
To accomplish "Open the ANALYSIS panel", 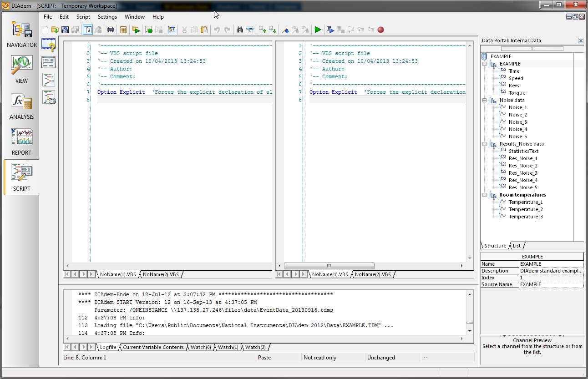I will point(21,107).
